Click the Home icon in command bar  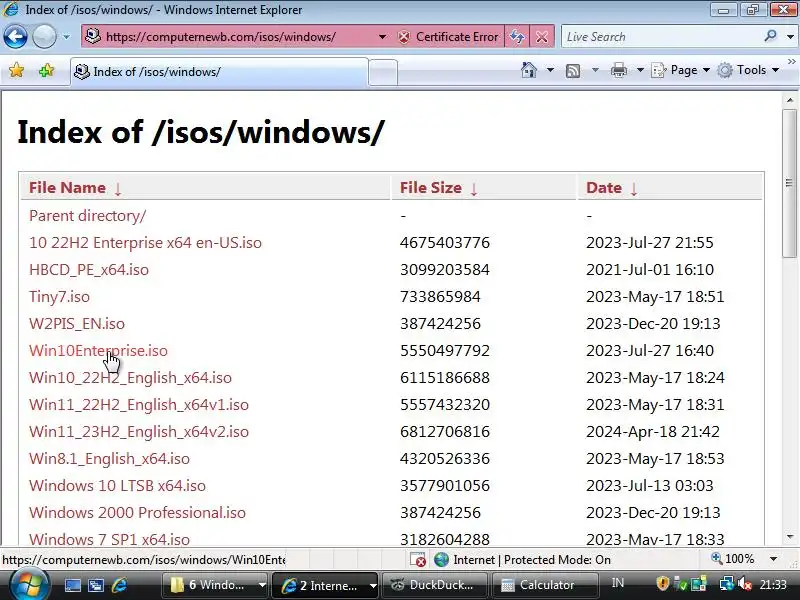point(529,70)
